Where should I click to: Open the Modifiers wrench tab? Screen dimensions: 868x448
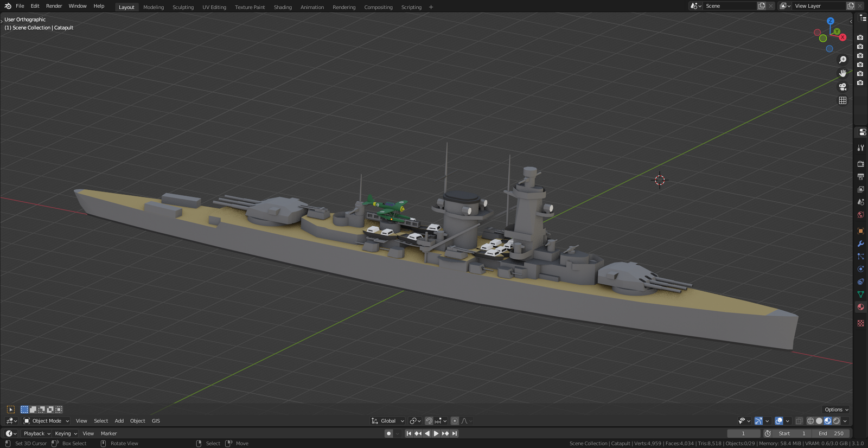pyautogui.click(x=860, y=244)
